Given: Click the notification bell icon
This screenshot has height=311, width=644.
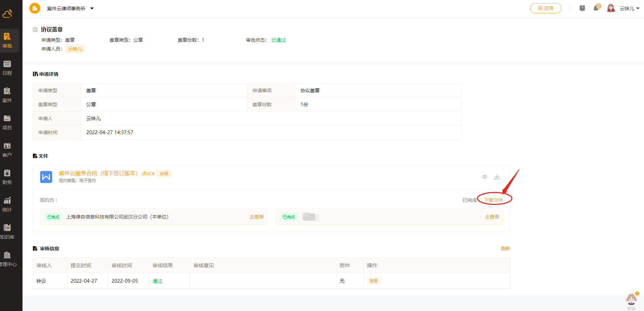Looking at the screenshot, I should 596,8.
